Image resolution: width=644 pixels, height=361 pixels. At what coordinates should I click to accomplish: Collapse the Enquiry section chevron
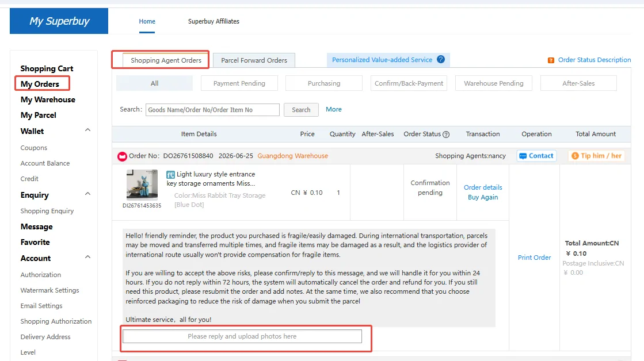pyautogui.click(x=87, y=194)
